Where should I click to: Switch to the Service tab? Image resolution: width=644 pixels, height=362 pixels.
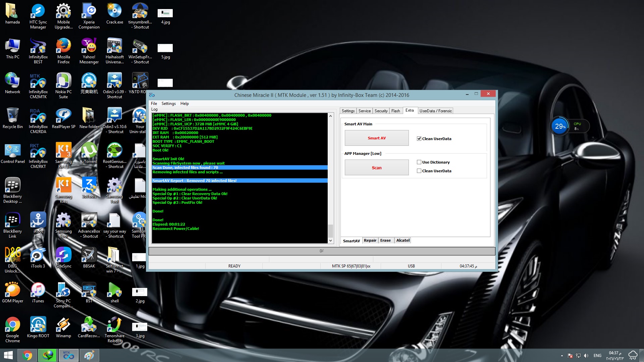tap(364, 111)
